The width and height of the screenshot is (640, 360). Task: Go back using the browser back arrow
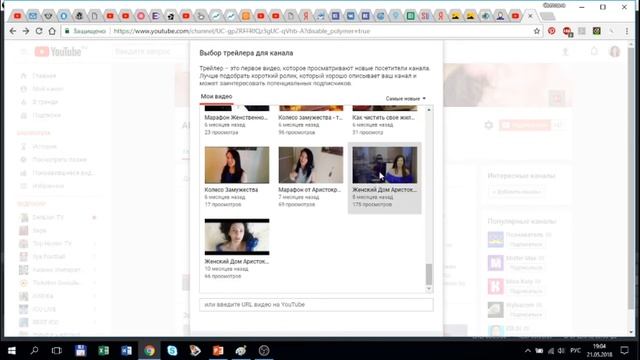pos(13,31)
